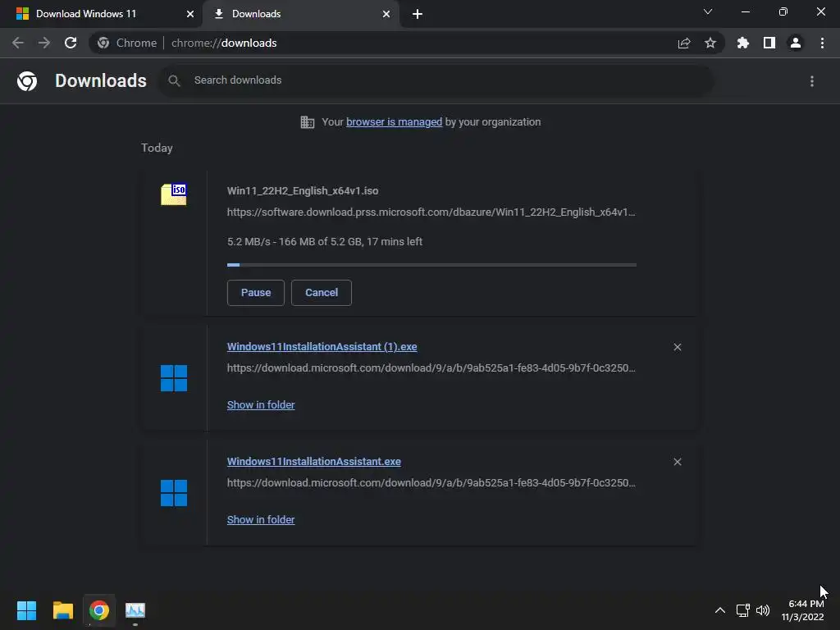Close the Download Windows 11 tab

pyautogui.click(x=190, y=14)
